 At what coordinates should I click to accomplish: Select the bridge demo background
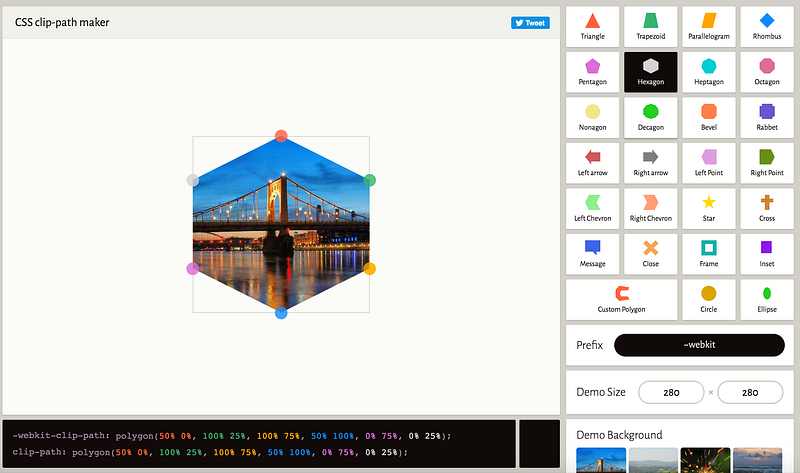pyautogui.click(x=601, y=460)
